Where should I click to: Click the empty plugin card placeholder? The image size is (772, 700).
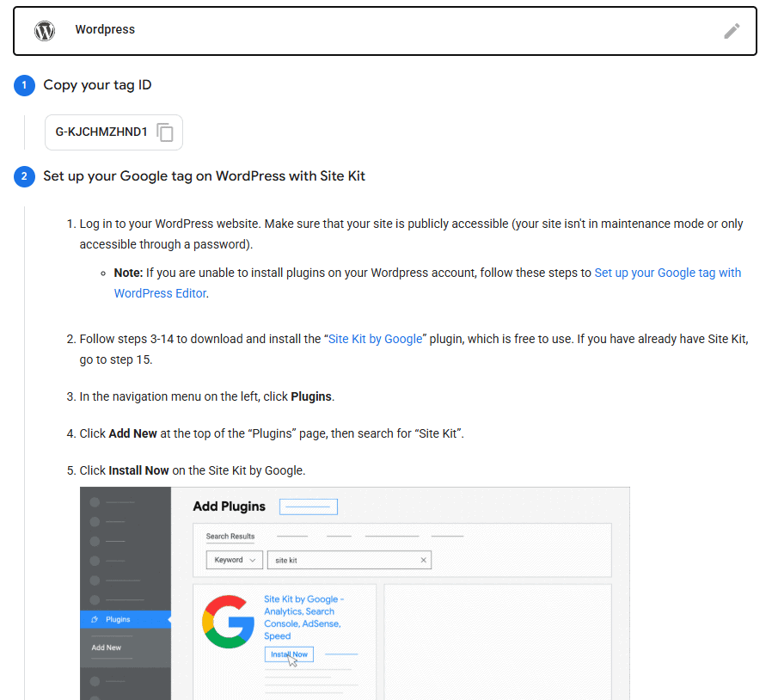click(497, 641)
